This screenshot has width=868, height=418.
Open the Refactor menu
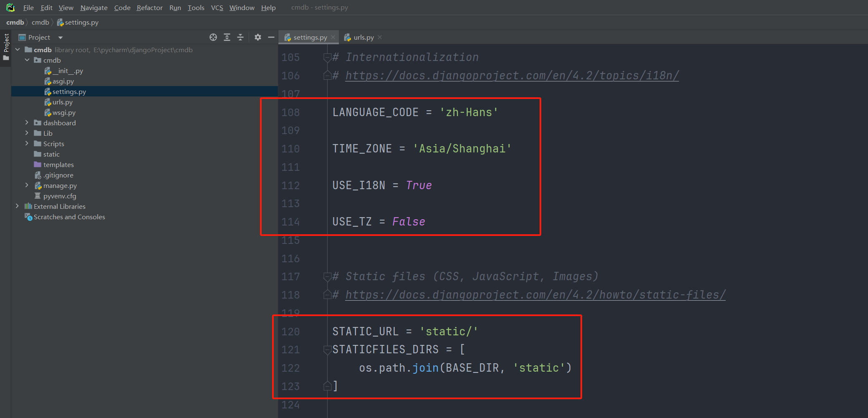click(x=149, y=8)
